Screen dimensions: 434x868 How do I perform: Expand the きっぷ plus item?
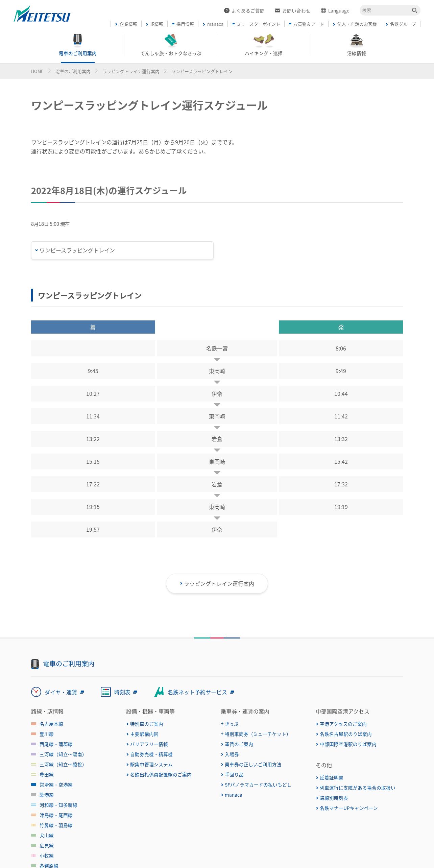click(230, 724)
